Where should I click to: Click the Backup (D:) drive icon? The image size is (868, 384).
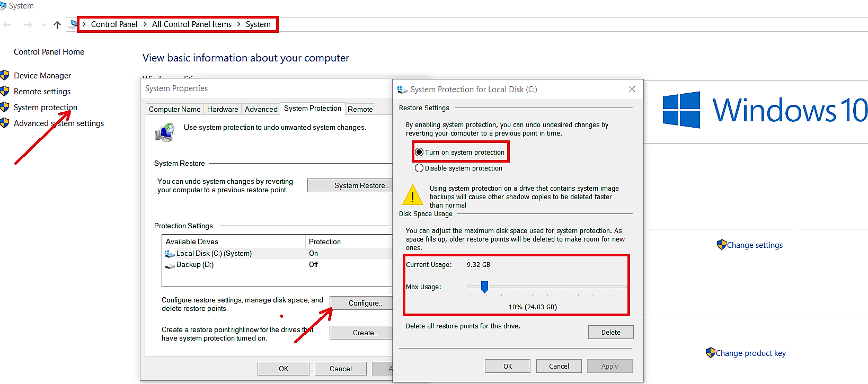[170, 265]
